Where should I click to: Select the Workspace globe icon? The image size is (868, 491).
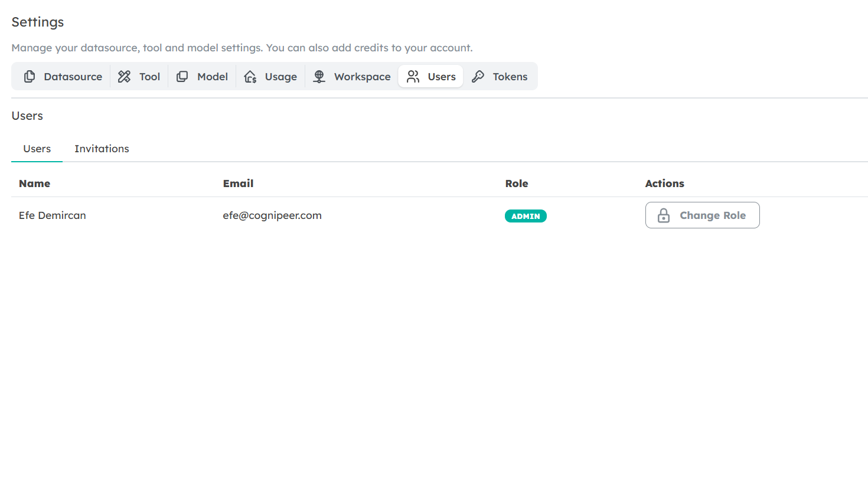(x=319, y=76)
